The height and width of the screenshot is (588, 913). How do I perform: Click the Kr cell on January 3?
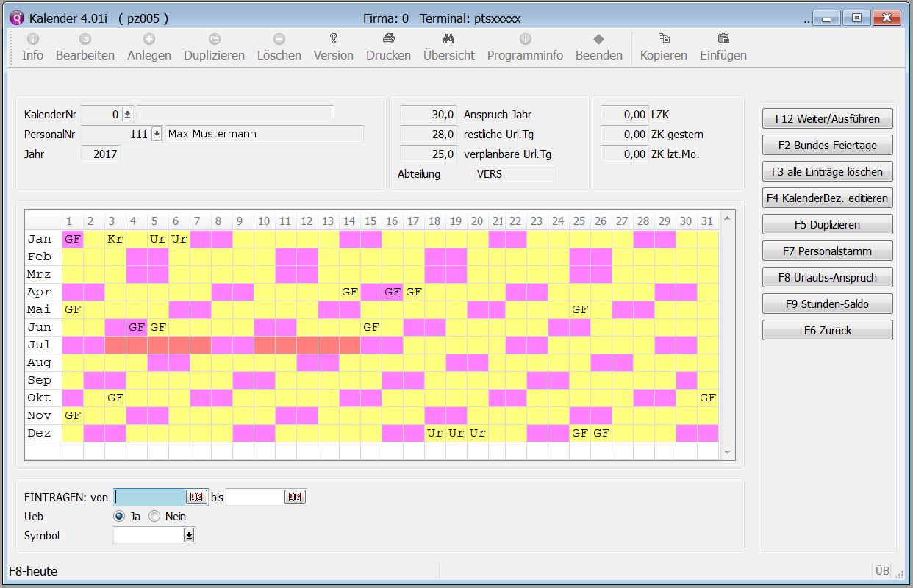(x=115, y=239)
